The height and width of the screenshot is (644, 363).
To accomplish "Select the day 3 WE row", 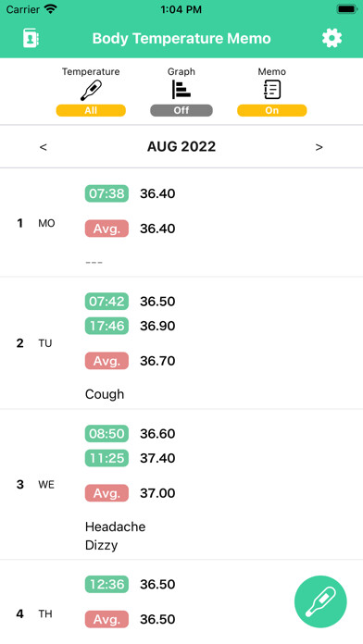I will pyautogui.click(x=181, y=485).
